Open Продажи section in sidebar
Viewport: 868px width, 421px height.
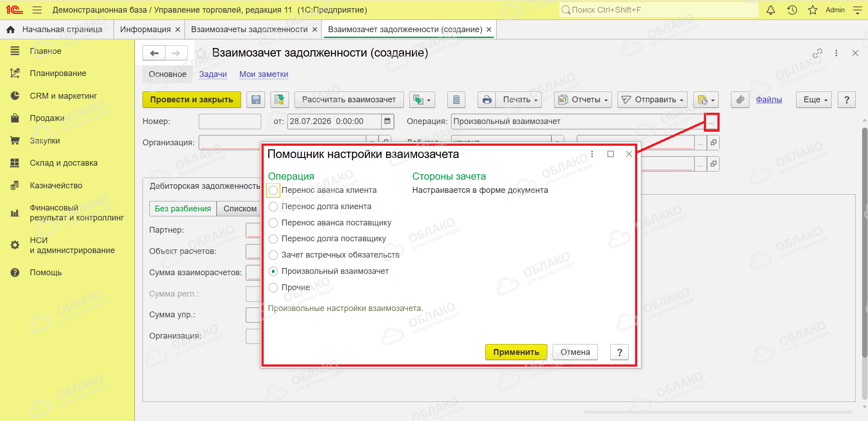pyautogui.click(x=47, y=118)
